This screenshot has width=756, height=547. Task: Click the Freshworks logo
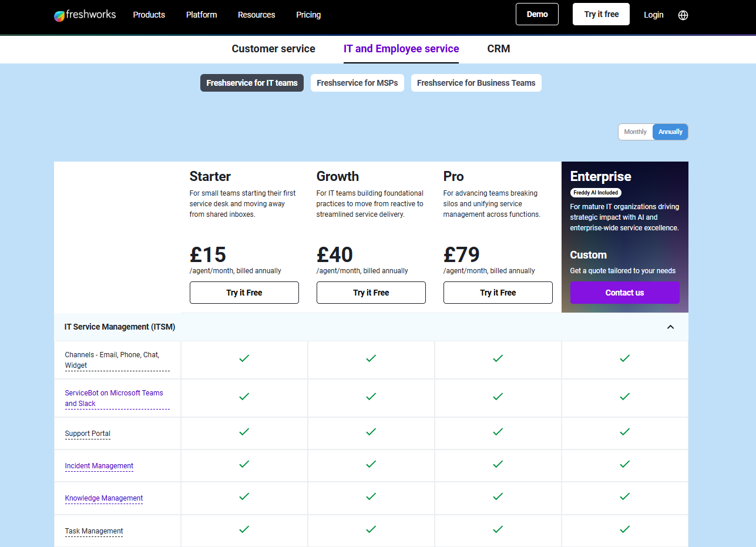[x=85, y=15]
